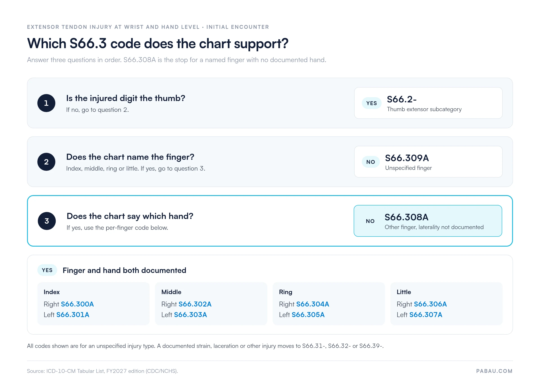Screen dimensions: 540x392
Task: Select the S66.309A unspecified finger card
Action: click(x=428, y=162)
